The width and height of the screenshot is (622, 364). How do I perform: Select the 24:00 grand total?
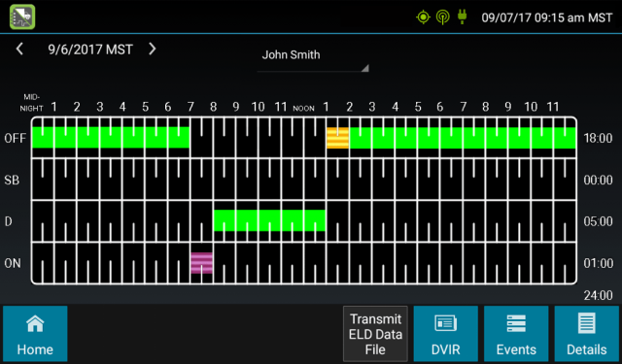tap(599, 295)
